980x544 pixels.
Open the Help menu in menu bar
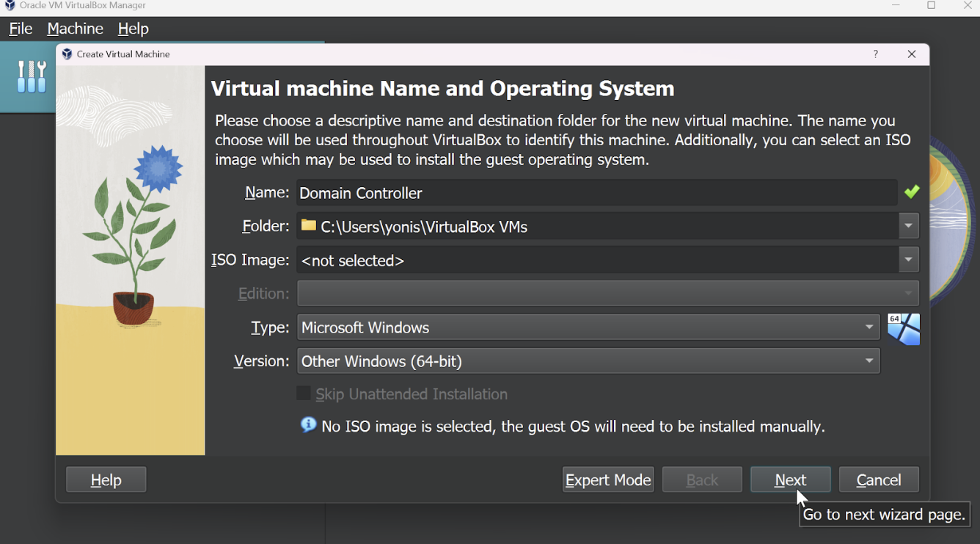(133, 29)
